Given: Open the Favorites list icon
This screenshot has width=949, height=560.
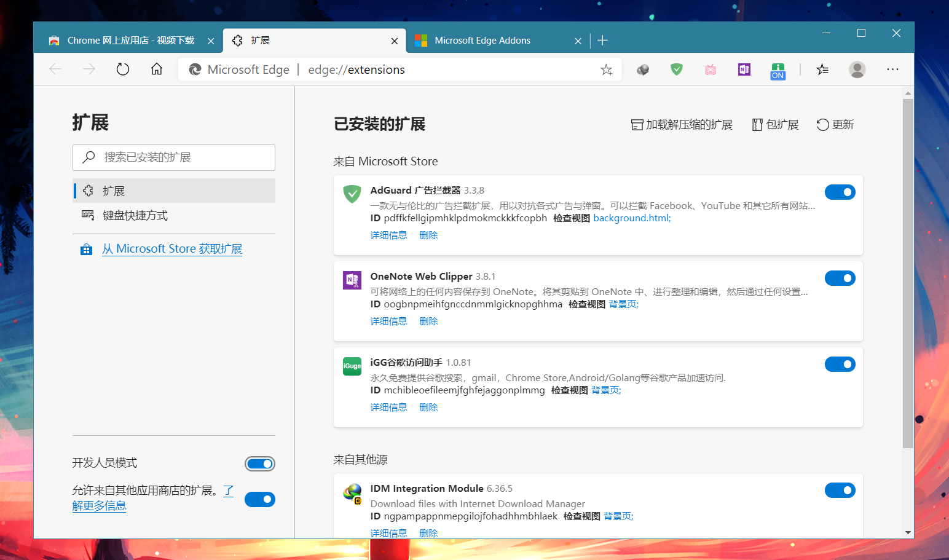Looking at the screenshot, I should (x=822, y=69).
